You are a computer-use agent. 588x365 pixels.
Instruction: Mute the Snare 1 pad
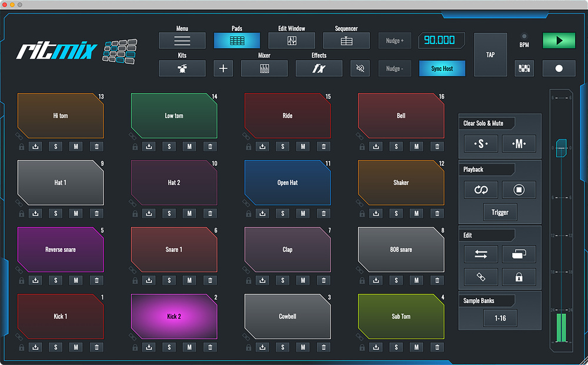(189, 280)
